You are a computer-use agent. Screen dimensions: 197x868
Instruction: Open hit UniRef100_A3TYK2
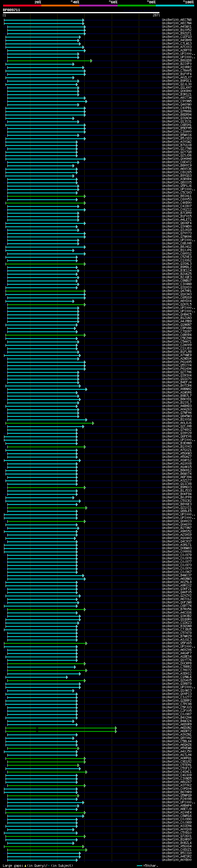tap(177, 785)
